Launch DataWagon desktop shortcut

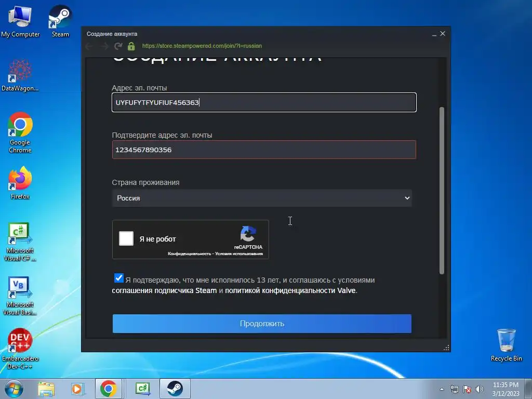click(x=20, y=75)
